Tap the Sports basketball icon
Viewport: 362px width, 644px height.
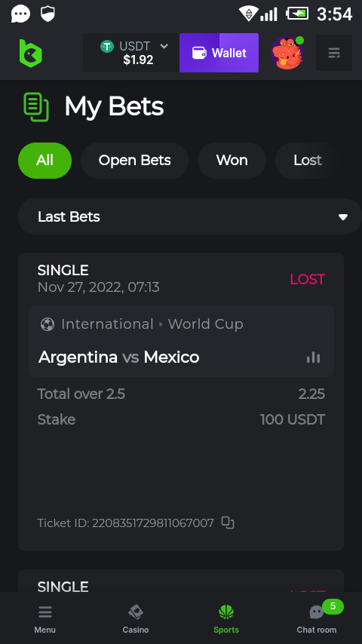pos(226,612)
